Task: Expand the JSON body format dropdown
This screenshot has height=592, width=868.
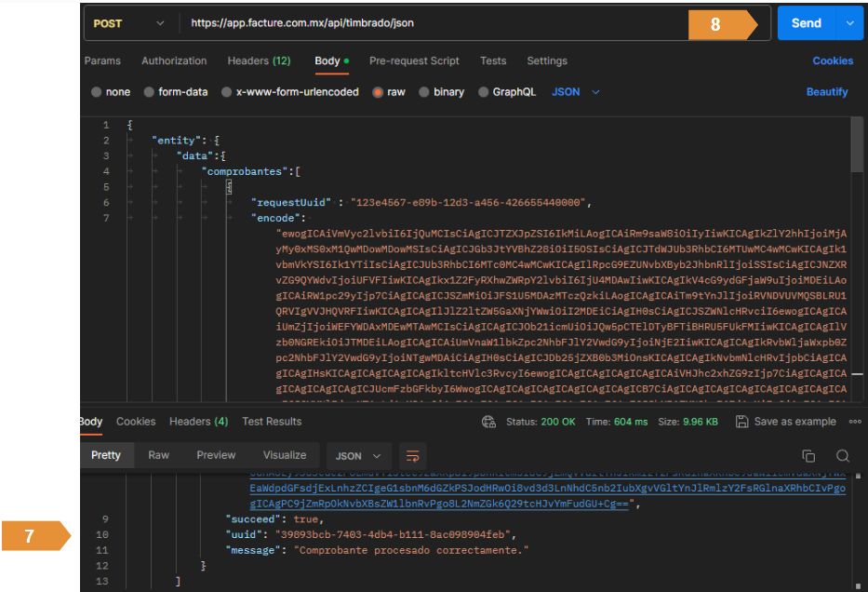Action: (x=576, y=92)
